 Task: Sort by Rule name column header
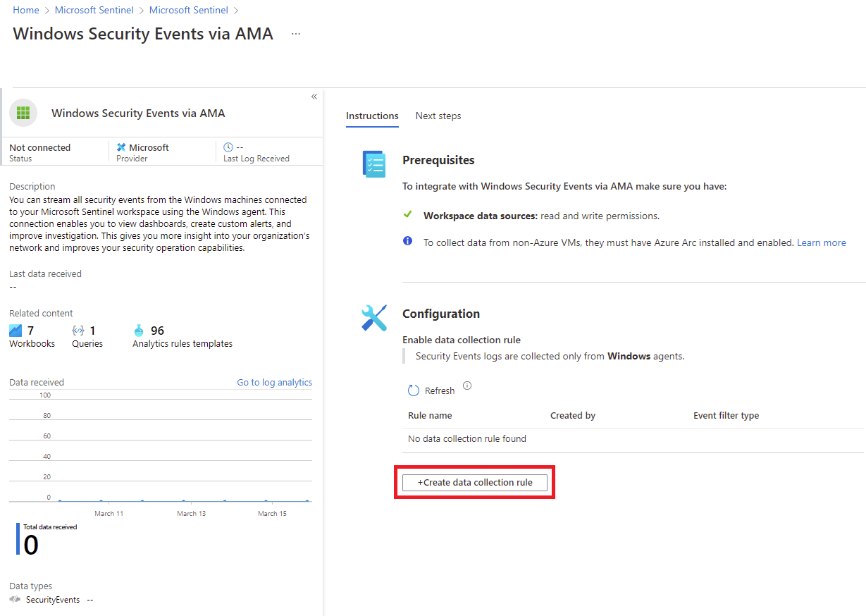[x=430, y=416]
